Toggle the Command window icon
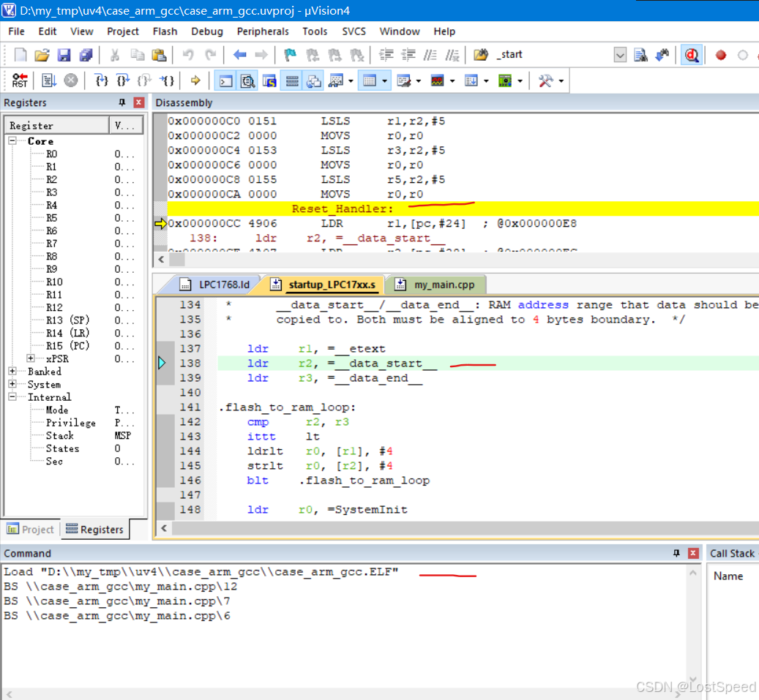 point(226,80)
